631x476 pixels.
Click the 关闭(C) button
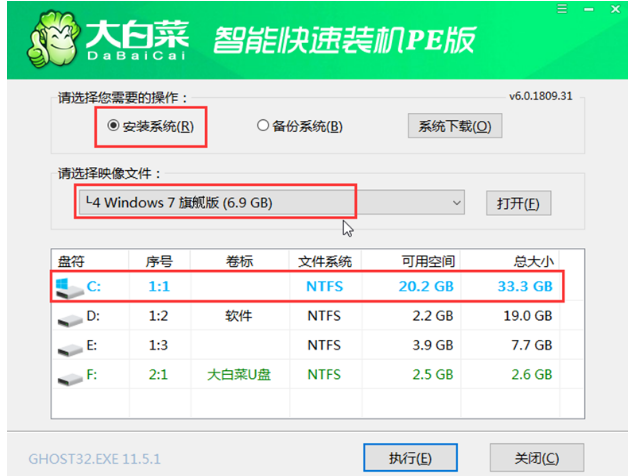536,457
